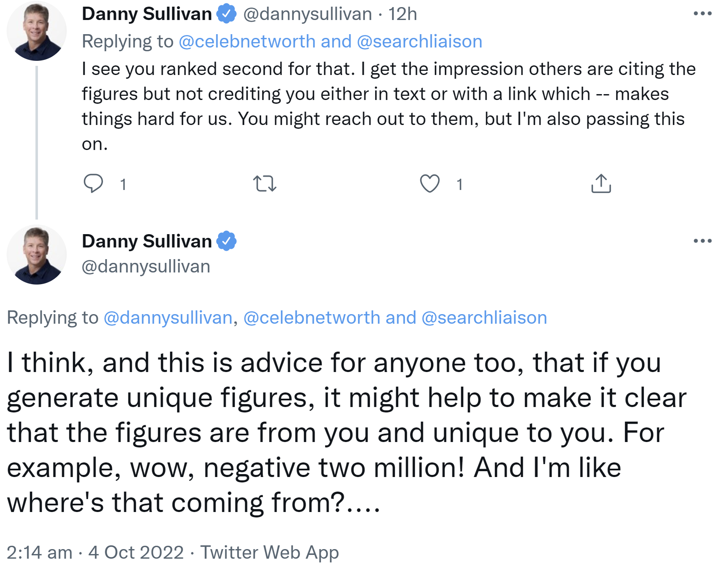Like the first tweet with heart icon
This screenshot has width=728, height=577.
(x=429, y=183)
